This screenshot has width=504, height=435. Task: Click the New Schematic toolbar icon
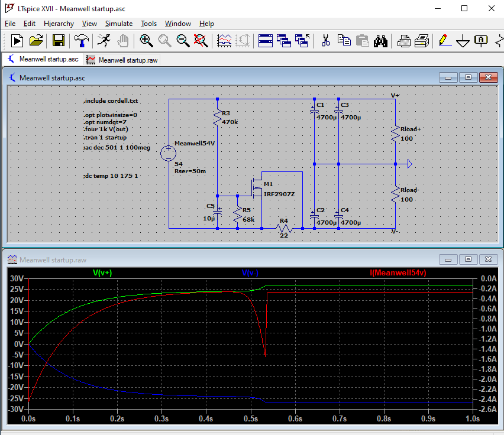point(17,41)
